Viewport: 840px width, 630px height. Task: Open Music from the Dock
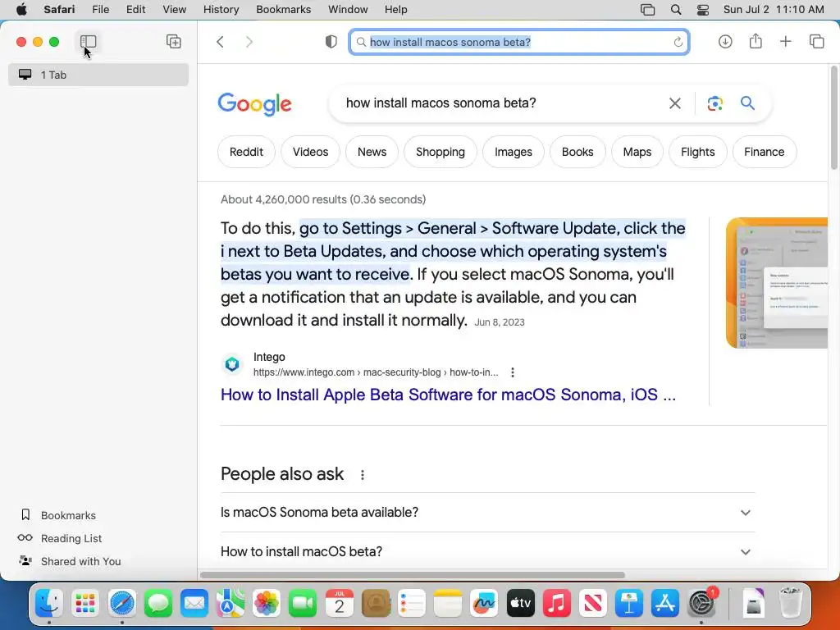pos(557,604)
